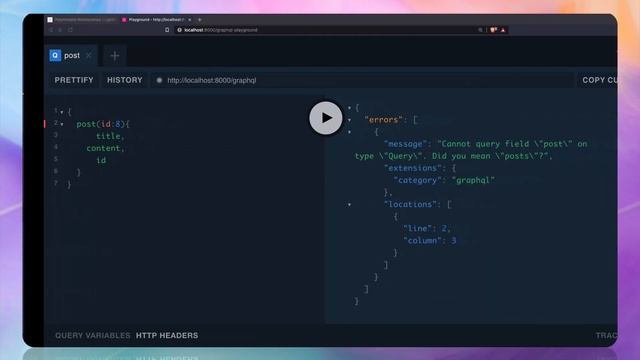The width and height of the screenshot is (640, 360).
Task: Click the PRETTIFY button
Action: 74,80
